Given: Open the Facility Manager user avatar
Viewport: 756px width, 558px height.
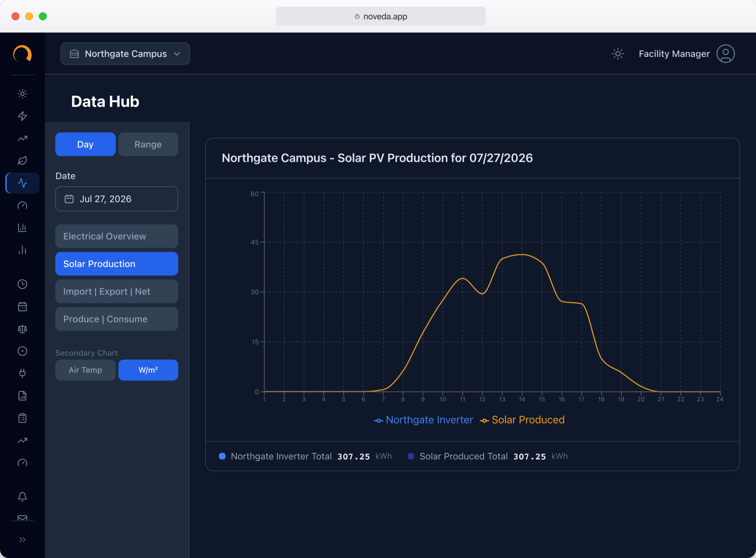Looking at the screenshot, I should click(725, 54).
